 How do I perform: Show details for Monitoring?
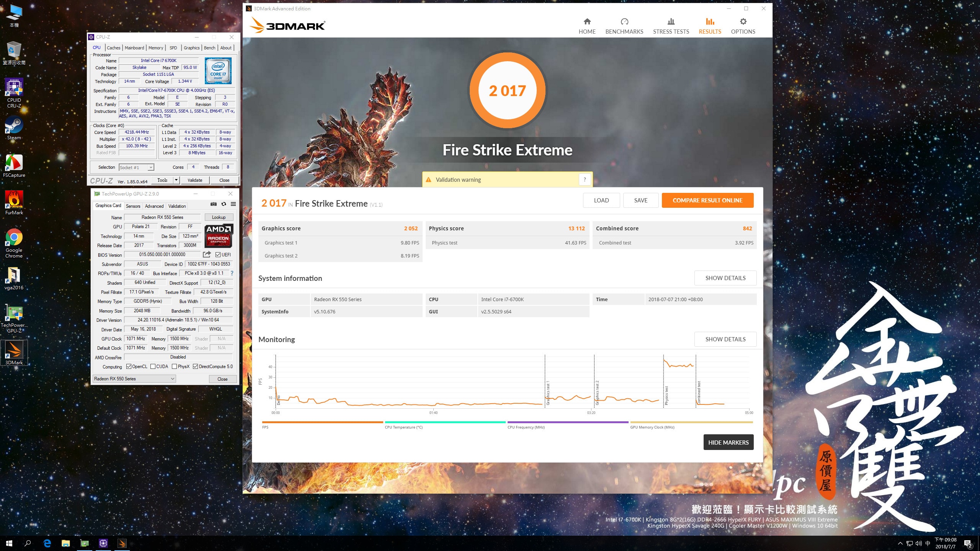tap(725, 339)
